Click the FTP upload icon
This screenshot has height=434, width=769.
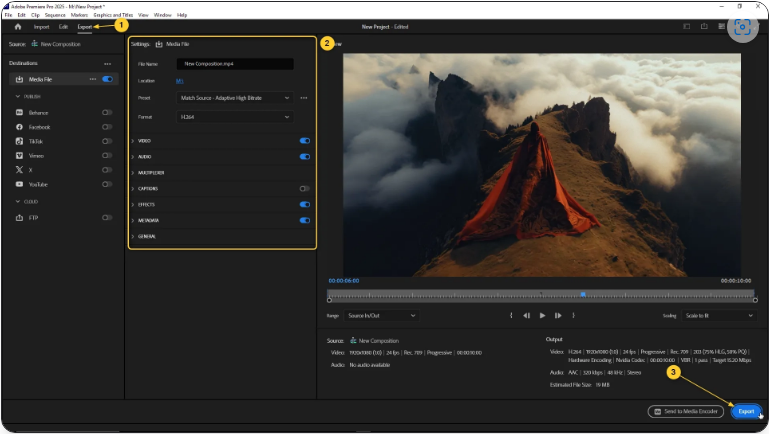19,218
